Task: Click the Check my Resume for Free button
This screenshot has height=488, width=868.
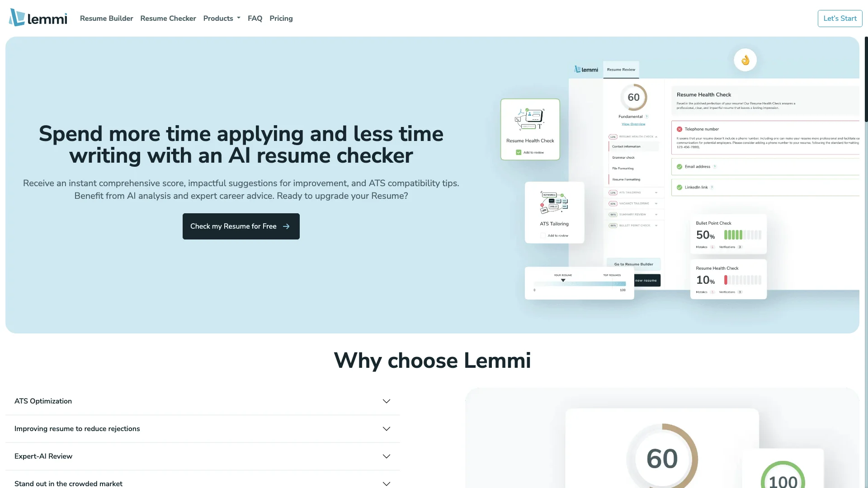Action: 241,226
